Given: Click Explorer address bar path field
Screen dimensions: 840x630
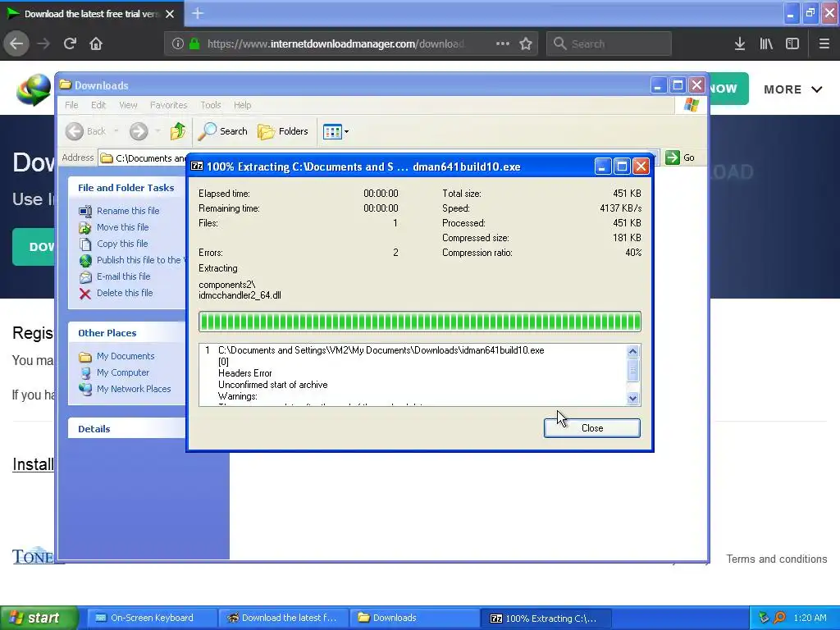Looking at the screenshot, I should pyautogui.click(x=143, y=157).
